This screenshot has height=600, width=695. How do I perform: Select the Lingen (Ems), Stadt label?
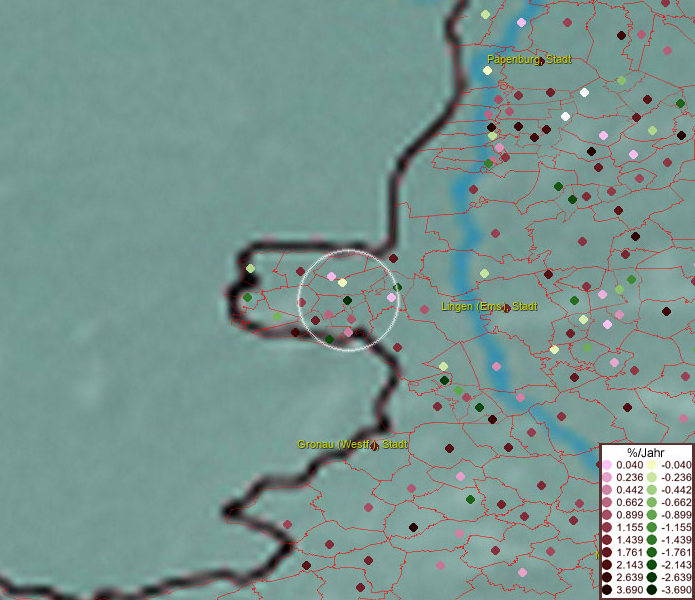pos(488,306)
